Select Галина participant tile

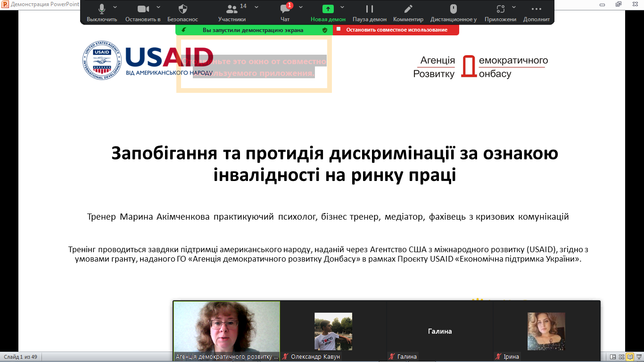tap(440, 331)
